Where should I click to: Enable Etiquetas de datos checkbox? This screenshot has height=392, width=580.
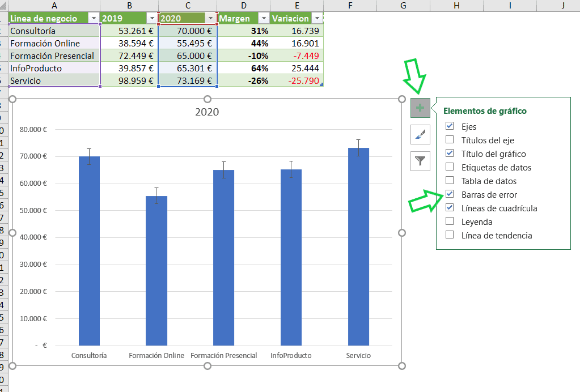coord(450,167)
